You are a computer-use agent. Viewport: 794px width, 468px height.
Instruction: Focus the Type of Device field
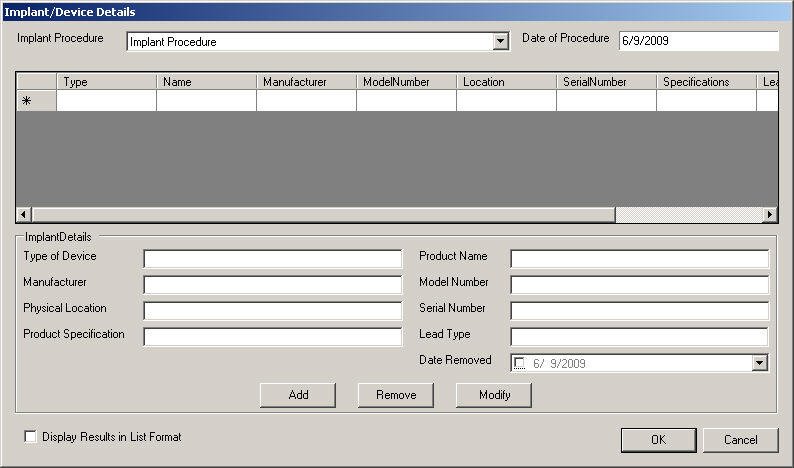click(272, 259)
